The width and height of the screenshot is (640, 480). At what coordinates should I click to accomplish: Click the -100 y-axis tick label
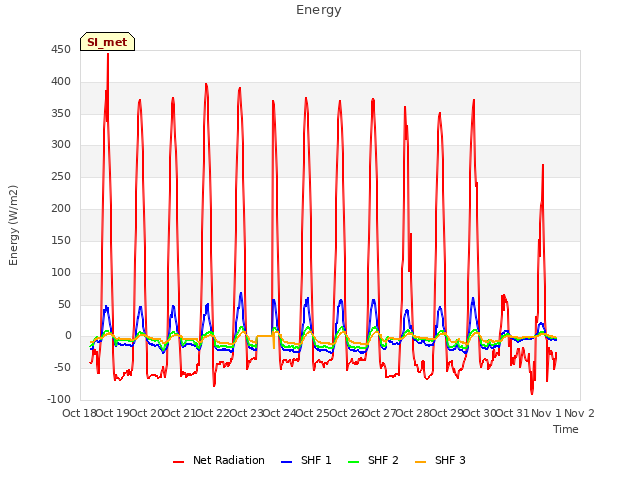(59, 399)
